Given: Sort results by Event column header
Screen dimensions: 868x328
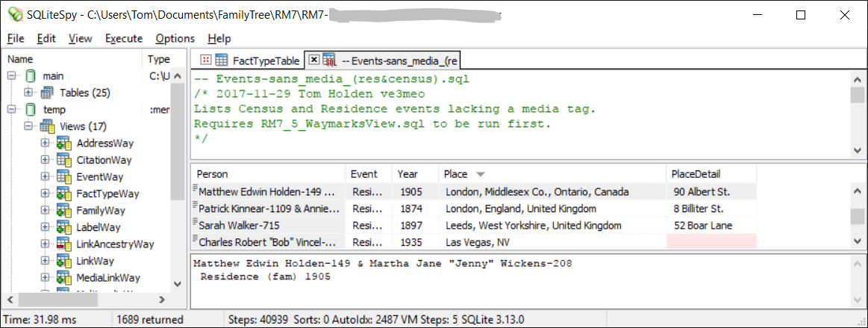Looking at the screenshot, I should click(369, 175).
